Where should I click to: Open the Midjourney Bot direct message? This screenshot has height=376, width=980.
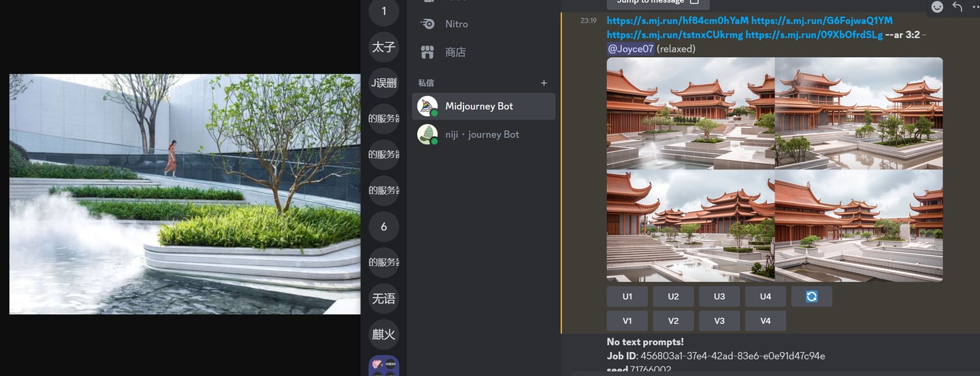click(x=484, y=106)
